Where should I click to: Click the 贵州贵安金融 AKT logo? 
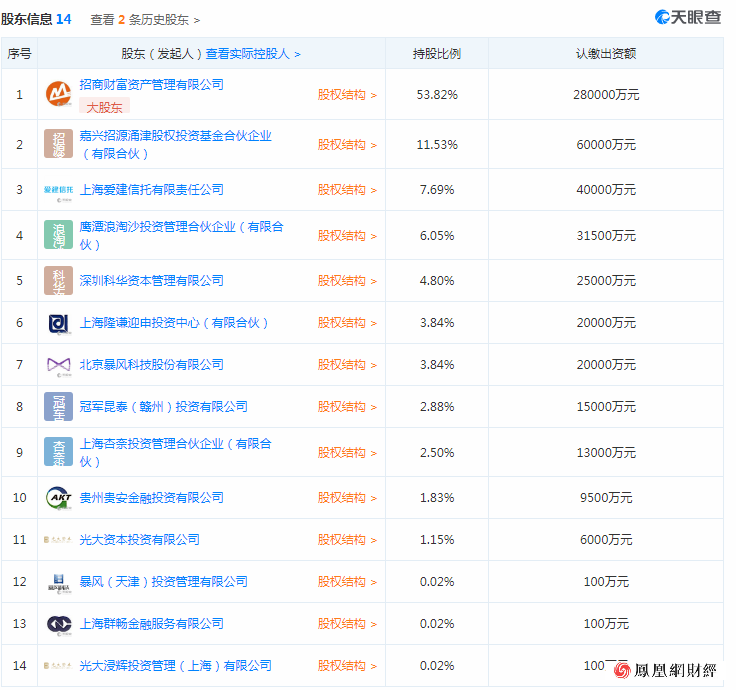click(x=59, y=498)
